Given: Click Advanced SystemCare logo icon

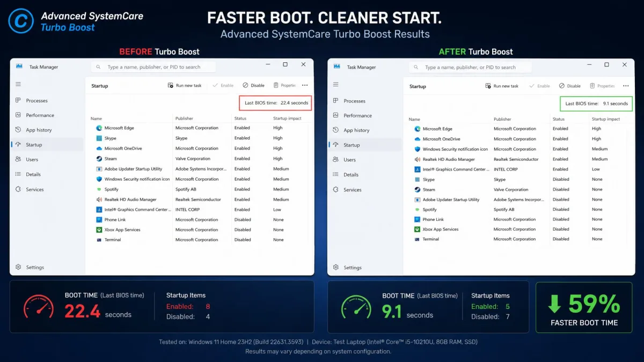Looking at the screenshot, I should point(21,21).
